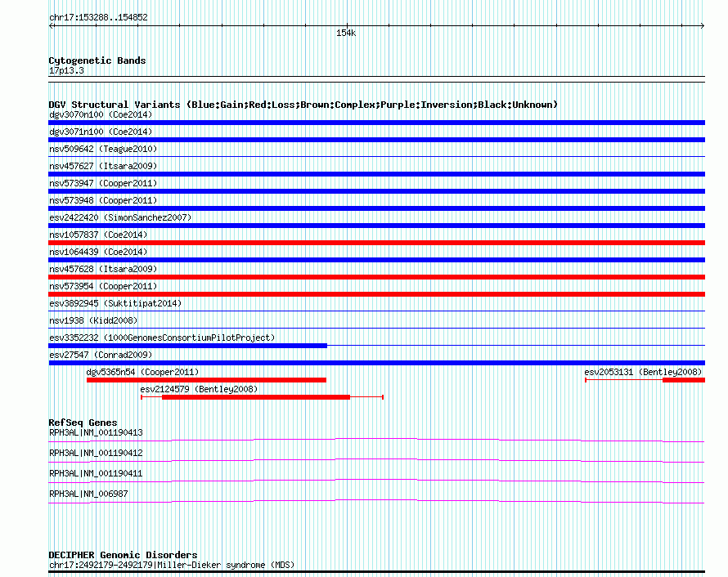Click the black Miller-Dieker syndrome bar
728x577 pixels.
376,572
